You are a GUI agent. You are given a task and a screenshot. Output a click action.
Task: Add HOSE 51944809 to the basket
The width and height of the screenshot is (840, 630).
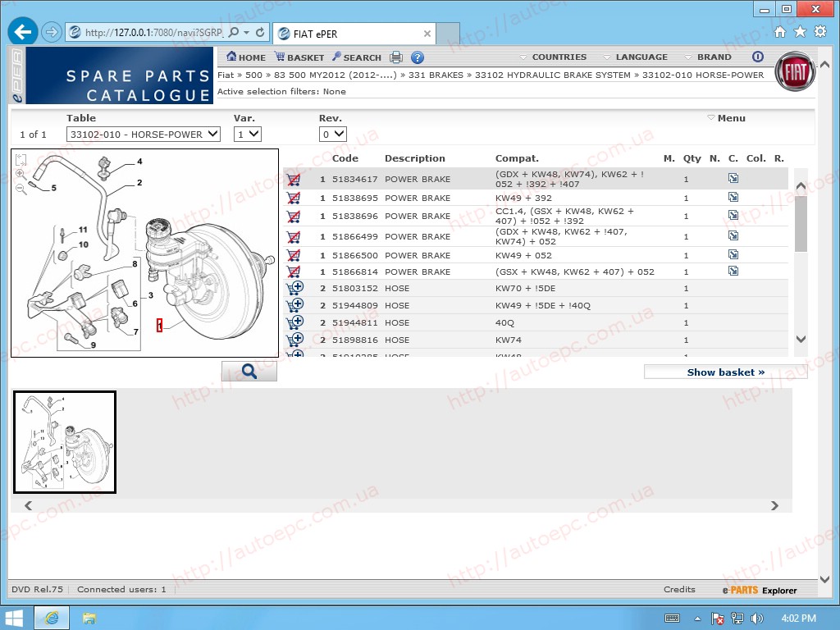tap(294, 305)
